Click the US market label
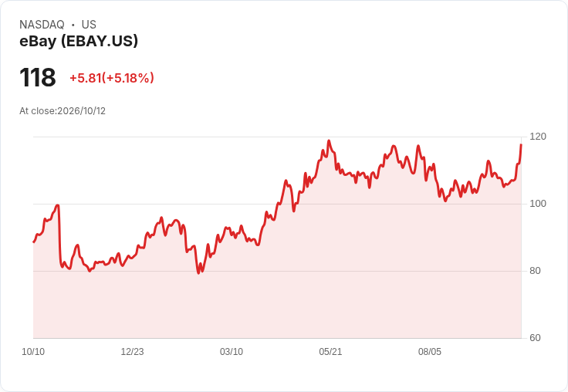Viewport: 568px width, 392px height. (89, 25)
